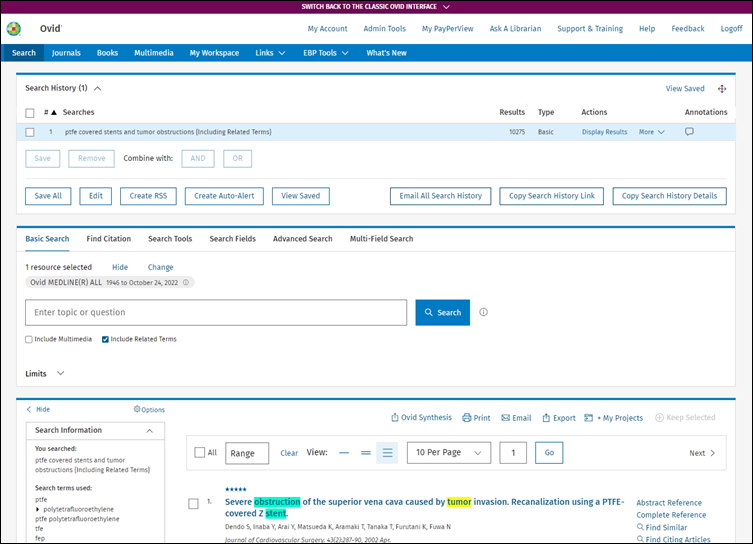753x544 pixels.
Task: Click Display Results link for search 1
Action: pyautogui.click(x=604, y=132)
